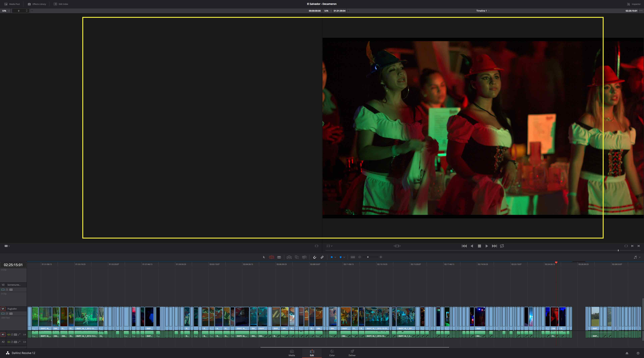Click the red playhead marker on ruler
Image resolution: width=644 pixels, height=358 pixels.
[x=556, y=263]
